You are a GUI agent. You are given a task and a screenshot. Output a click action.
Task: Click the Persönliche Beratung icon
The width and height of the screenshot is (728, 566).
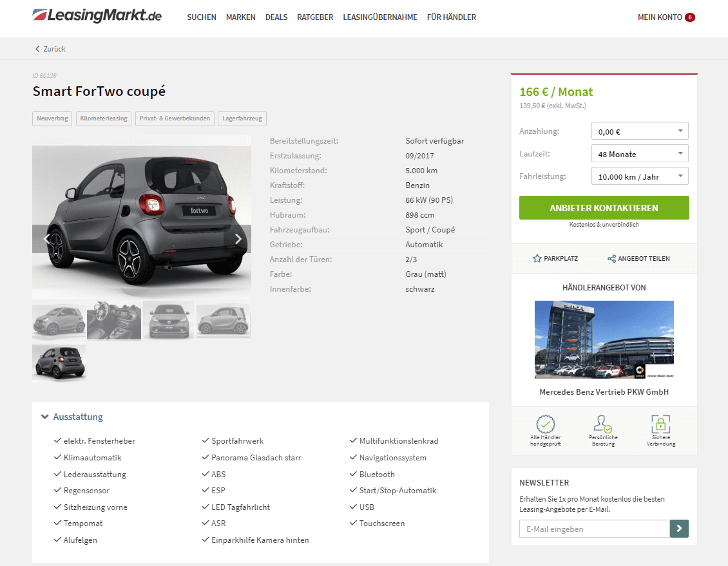[602, 424]
